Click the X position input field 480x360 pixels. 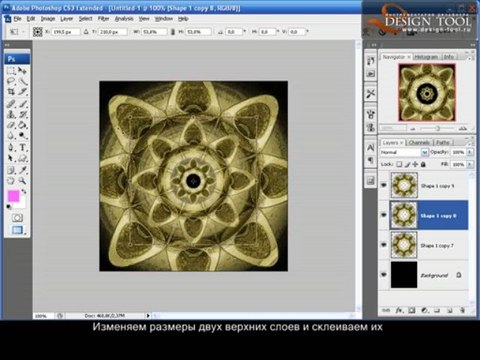66,32
